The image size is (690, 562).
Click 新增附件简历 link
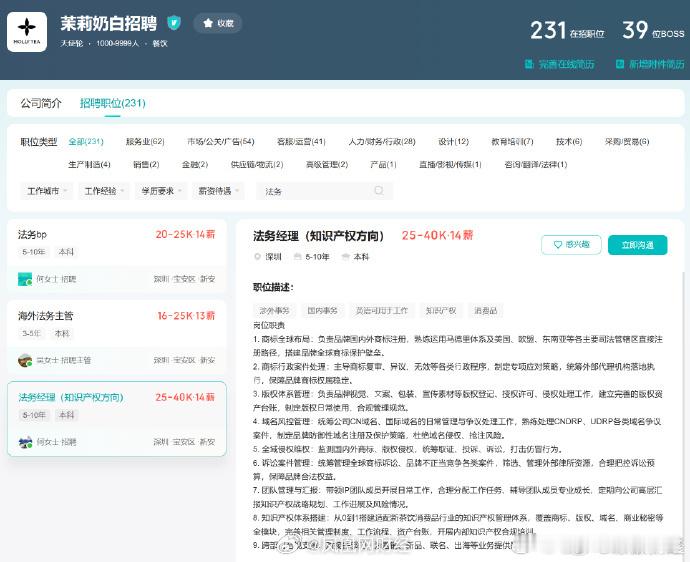pos(650,64)
